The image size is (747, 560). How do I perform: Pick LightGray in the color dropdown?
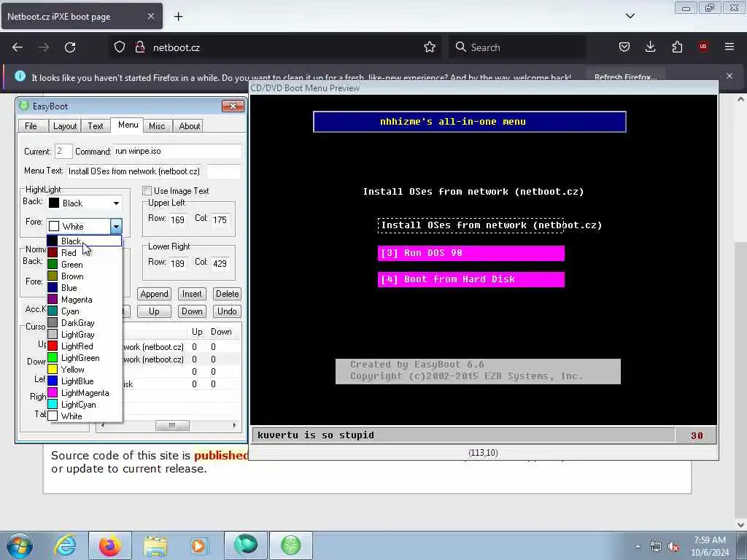pos(85,334)
